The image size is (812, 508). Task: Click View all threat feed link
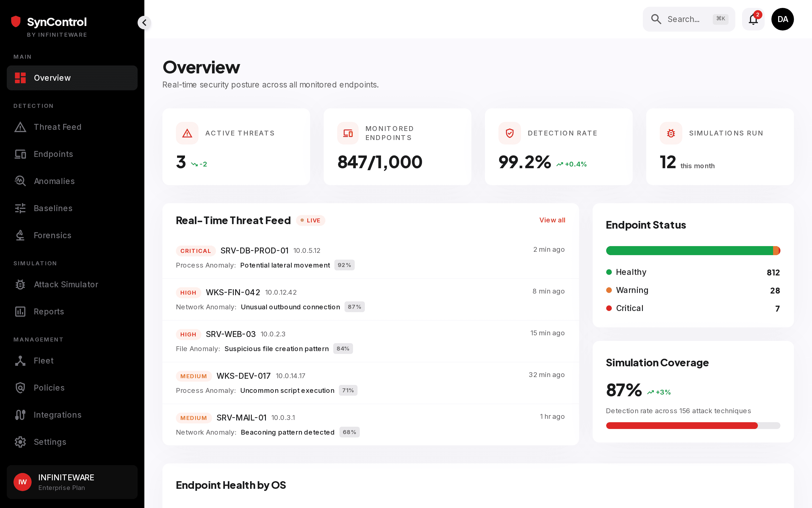coord(552,220)
